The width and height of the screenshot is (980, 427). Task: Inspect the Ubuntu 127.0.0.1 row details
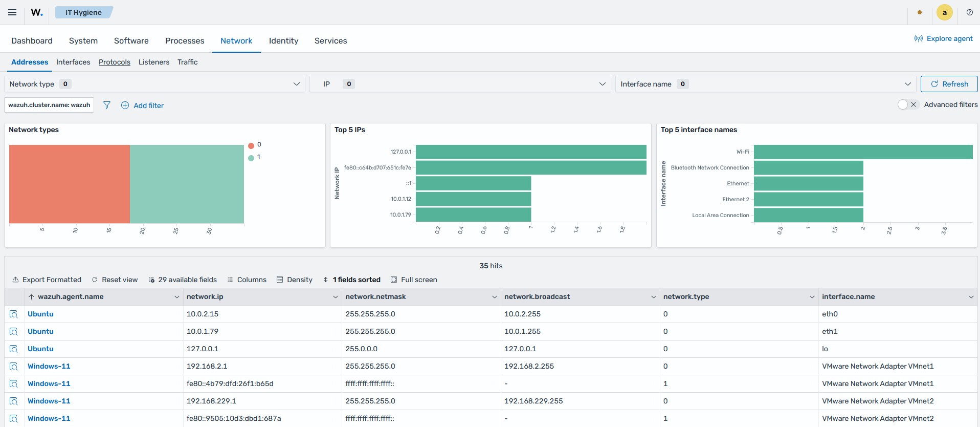14,349
